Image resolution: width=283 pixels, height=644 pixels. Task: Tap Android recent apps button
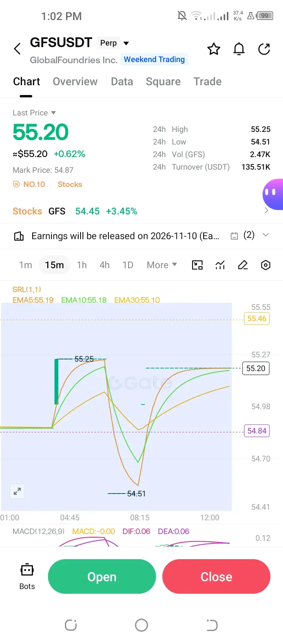pyautogui.click(x=71, y=625)
